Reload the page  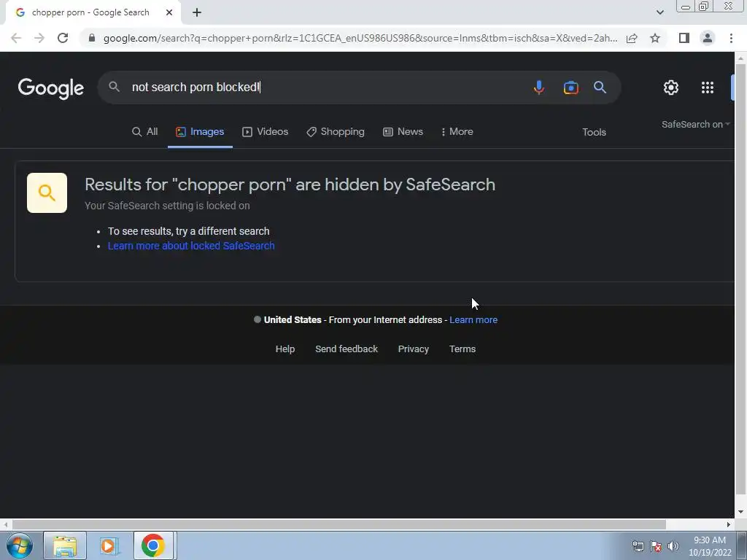point(63,38)
